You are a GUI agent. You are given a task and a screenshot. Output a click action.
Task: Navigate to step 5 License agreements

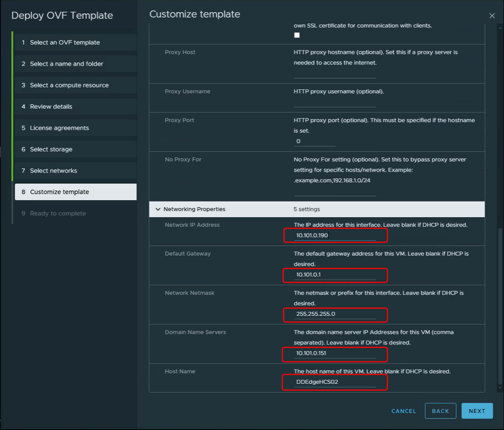[59, 128]
